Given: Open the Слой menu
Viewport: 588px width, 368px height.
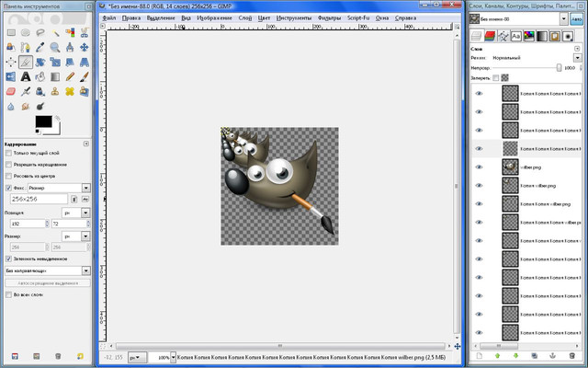Looking at the screenshot, I should (x=245, y=18).
